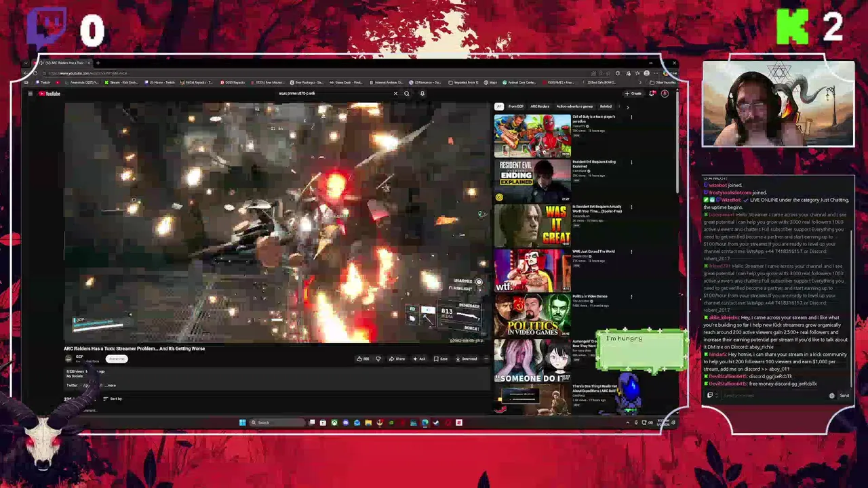Click the YouTube search text field

(x=336, y=94)
